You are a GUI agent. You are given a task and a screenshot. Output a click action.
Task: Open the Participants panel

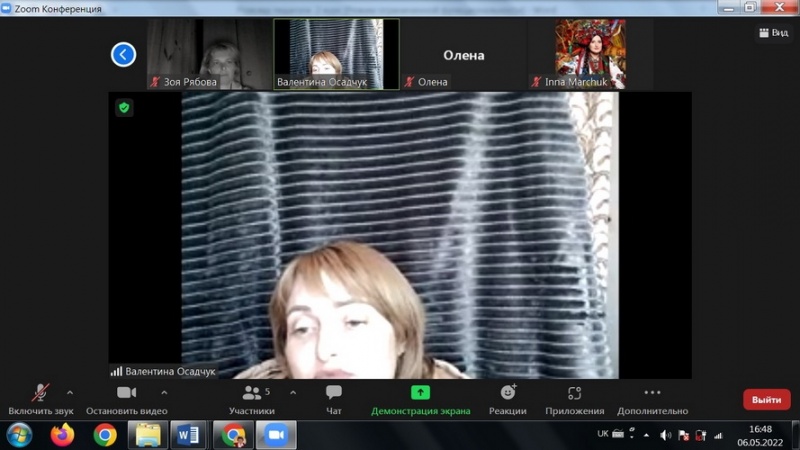251,393
